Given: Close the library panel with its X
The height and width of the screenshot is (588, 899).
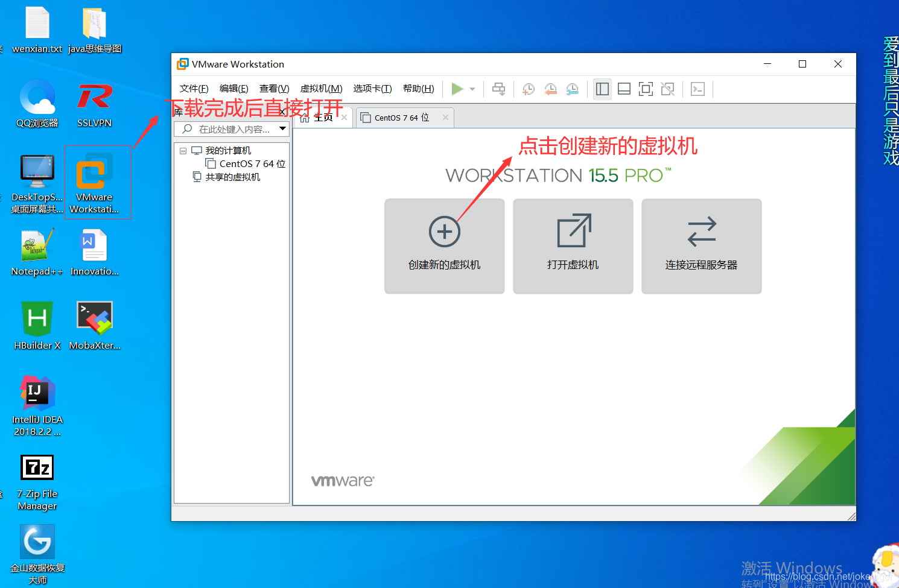Looking at the screenshot, I should click(282, 112).
